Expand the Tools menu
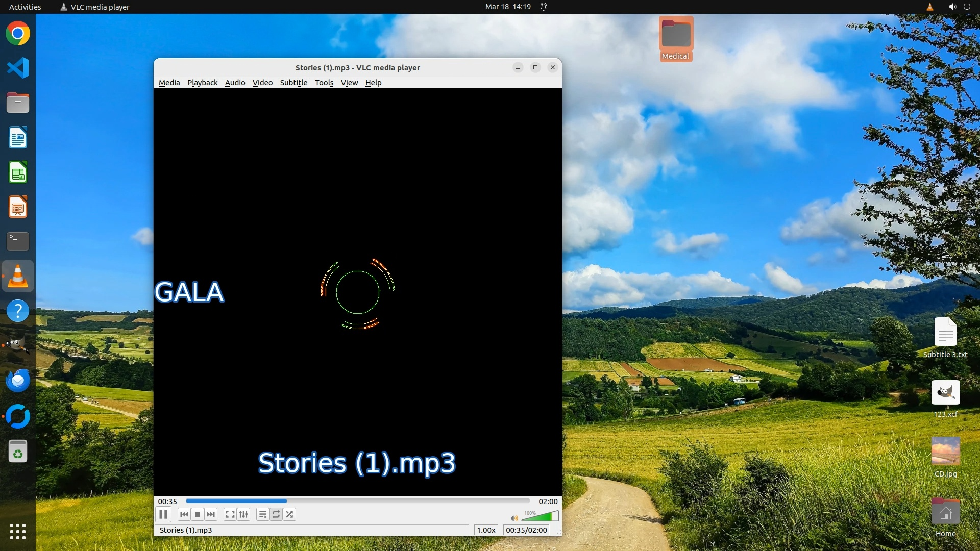Screen dimensions: 980x551 pos(324,83)
